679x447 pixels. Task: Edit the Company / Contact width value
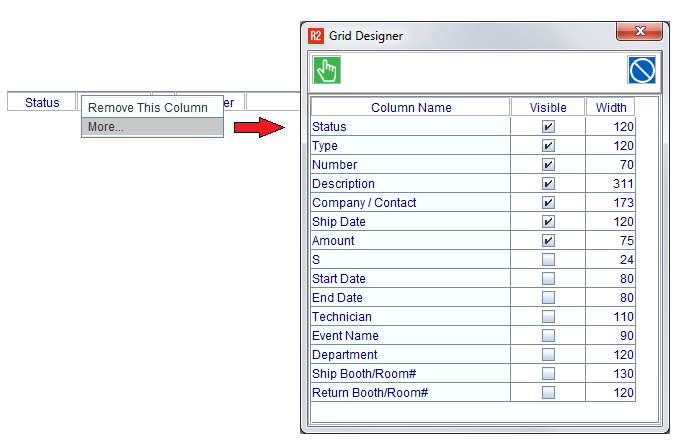click(x=610, y=203)
